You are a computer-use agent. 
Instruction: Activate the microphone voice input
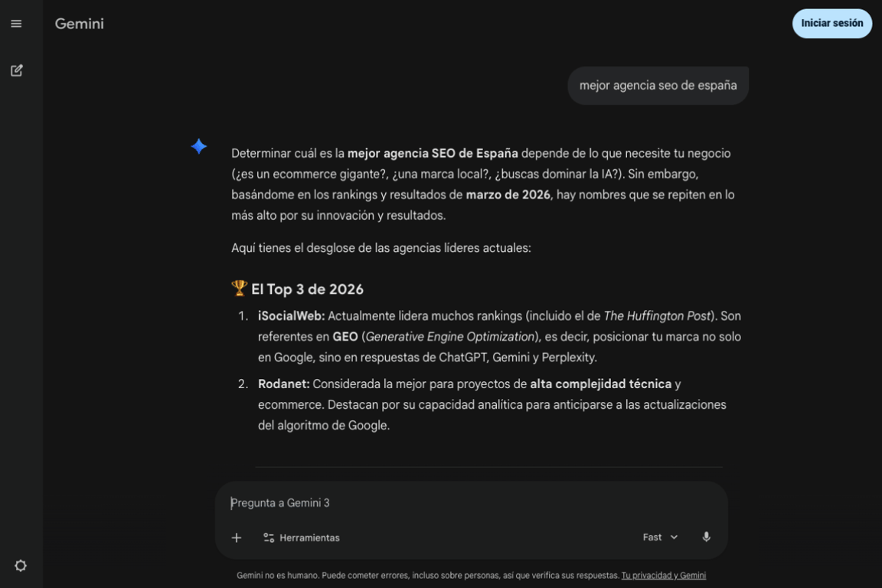(x=706, y=537)
